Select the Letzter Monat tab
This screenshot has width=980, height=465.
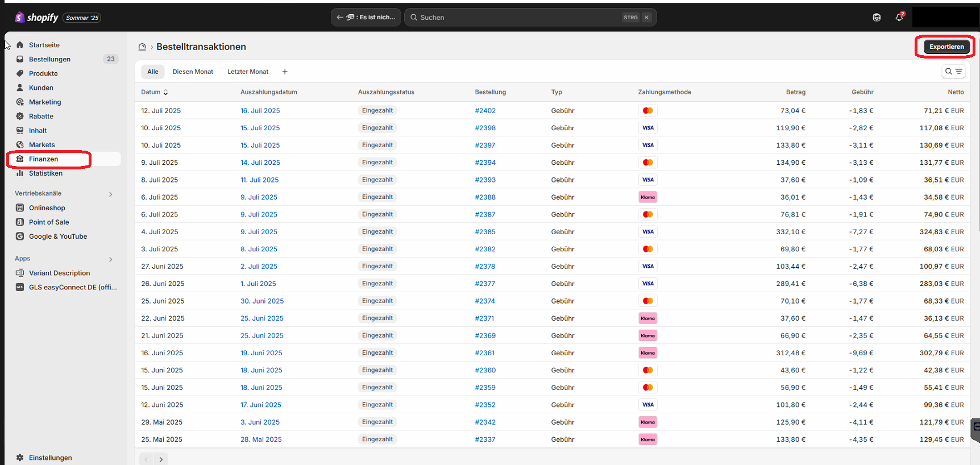tap(248, 72)
